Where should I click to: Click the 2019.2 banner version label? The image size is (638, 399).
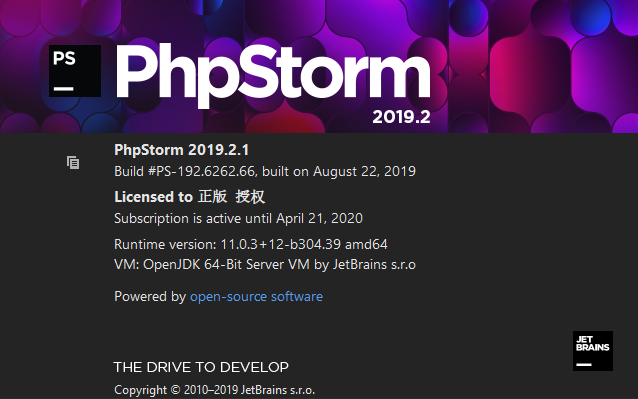401,117
